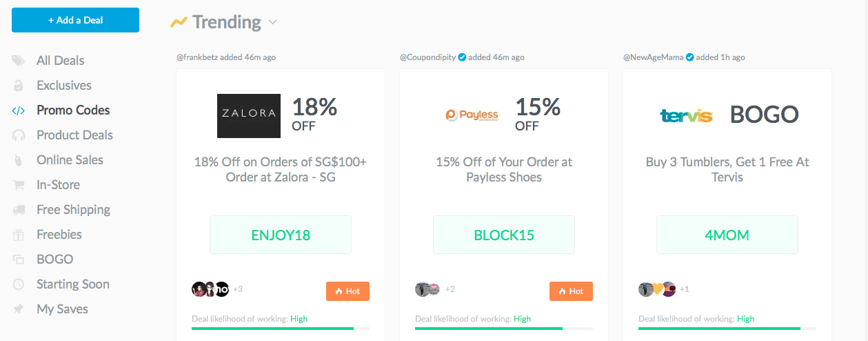Click the Zalora logo thumbnail
Viewport: 868px width, 341px height.
249,116
